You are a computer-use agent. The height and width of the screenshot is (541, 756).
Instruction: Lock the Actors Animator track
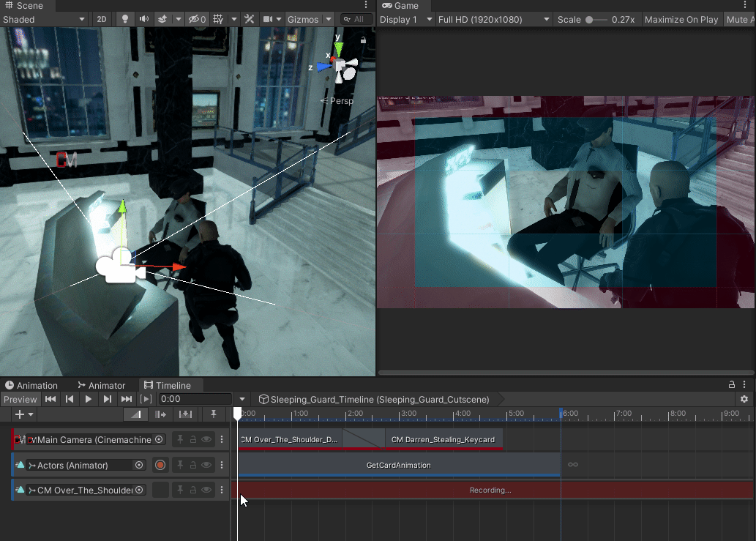click(193, 465)
